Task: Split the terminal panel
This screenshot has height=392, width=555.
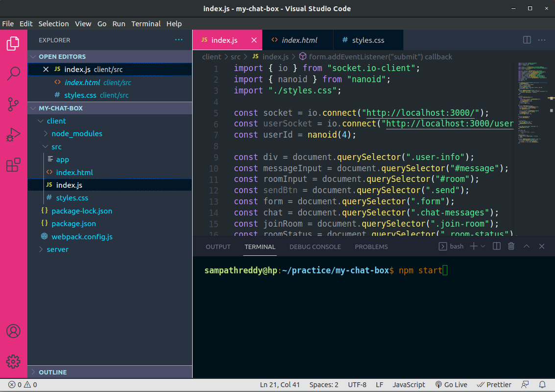Action: click(x=497, y=246)
